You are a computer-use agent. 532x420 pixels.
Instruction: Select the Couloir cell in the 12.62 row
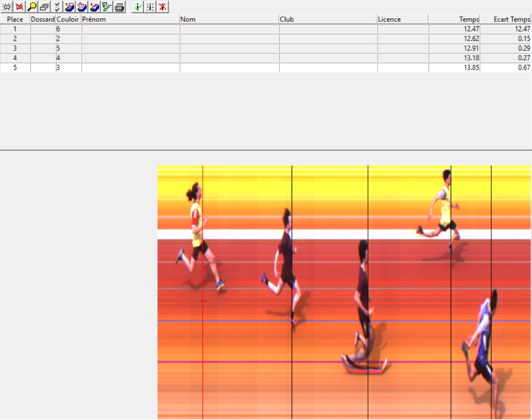coord(69,39)
